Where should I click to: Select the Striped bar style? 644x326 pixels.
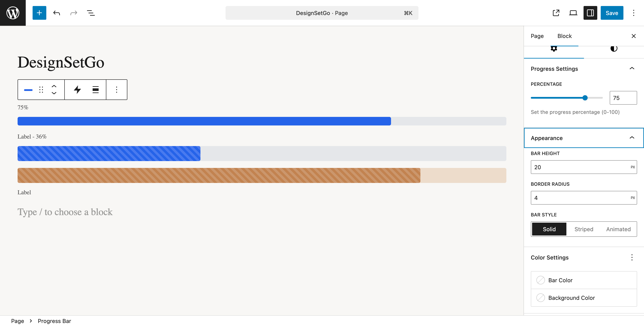click(584, 229)
